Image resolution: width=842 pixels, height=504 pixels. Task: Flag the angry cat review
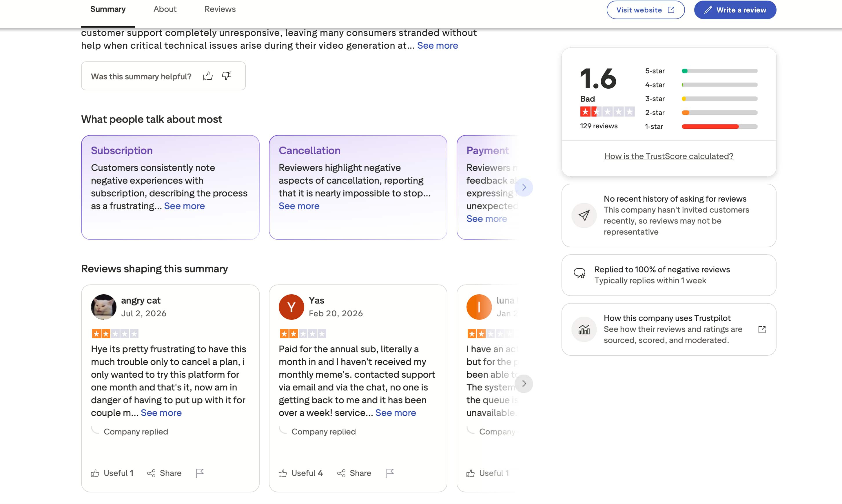pos(200,473)
